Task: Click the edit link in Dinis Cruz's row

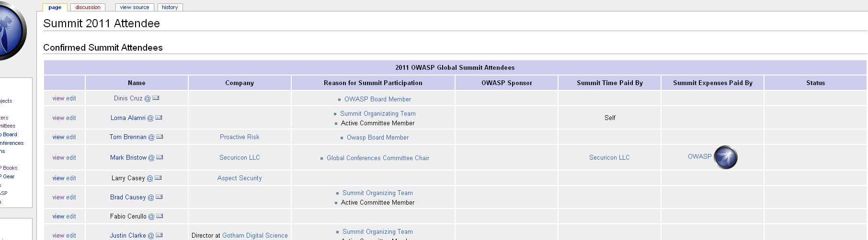Action: point(71,98)
